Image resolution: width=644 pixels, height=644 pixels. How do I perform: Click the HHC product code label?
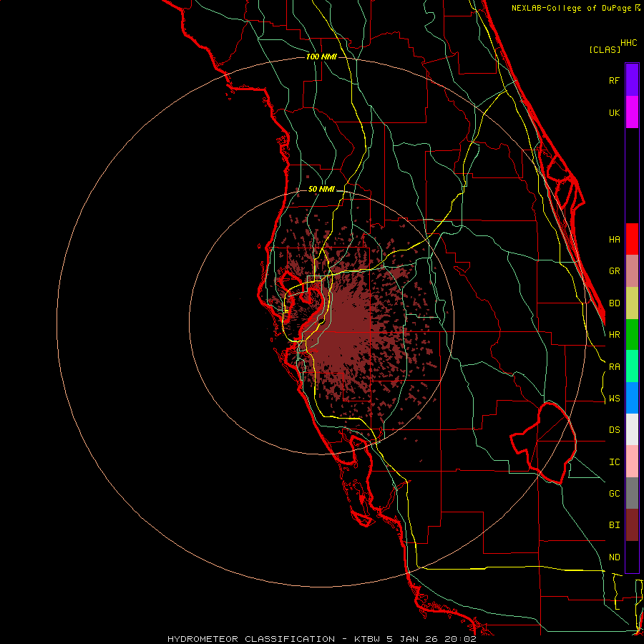click(x=629, y=43)
